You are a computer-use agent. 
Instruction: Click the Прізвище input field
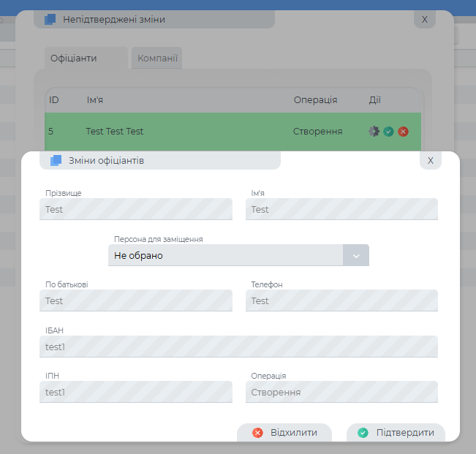click(x=135, y=210)
